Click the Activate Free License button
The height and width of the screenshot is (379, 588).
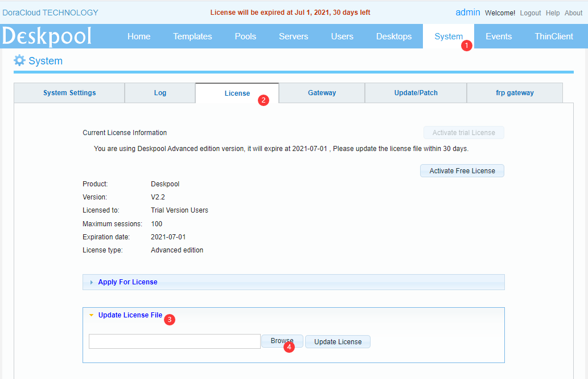pos(462,171)
